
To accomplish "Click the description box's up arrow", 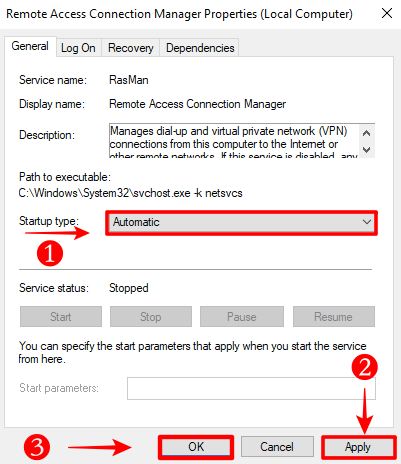I will tap(367, 134).
